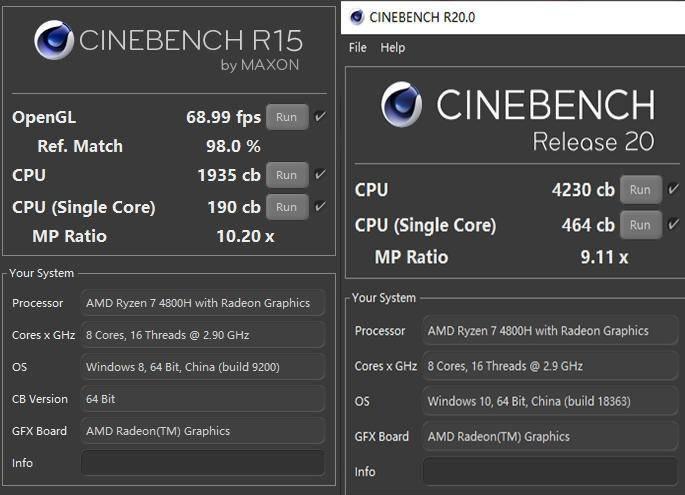Toggle the CPU (Single Core) checkbox in R15
Viewport: 685px width, 495px height.
320,207
